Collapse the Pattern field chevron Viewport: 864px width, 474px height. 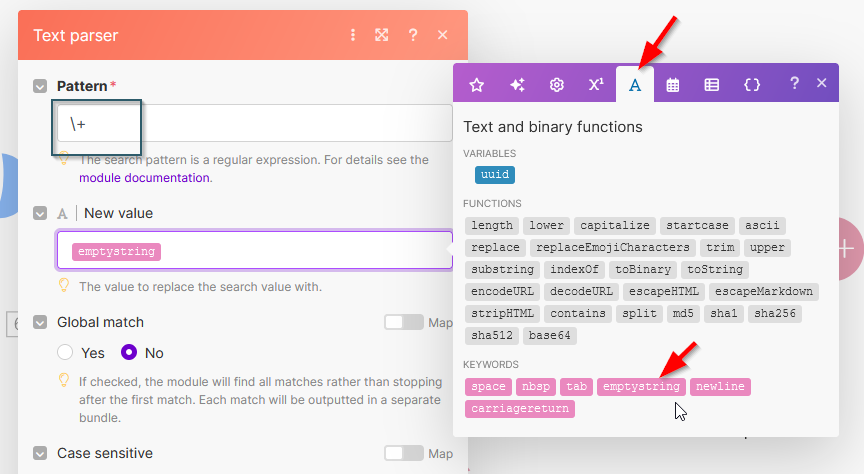40,87
